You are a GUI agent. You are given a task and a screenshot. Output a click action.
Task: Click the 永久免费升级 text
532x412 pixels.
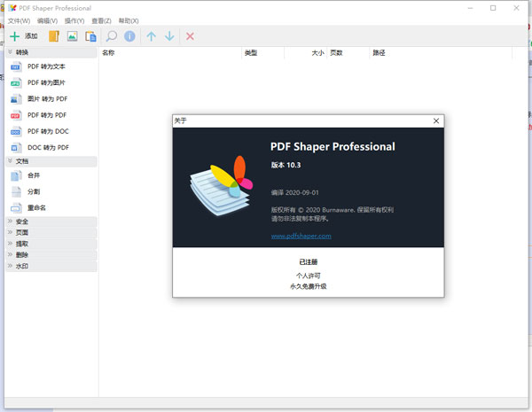(308, 286)
